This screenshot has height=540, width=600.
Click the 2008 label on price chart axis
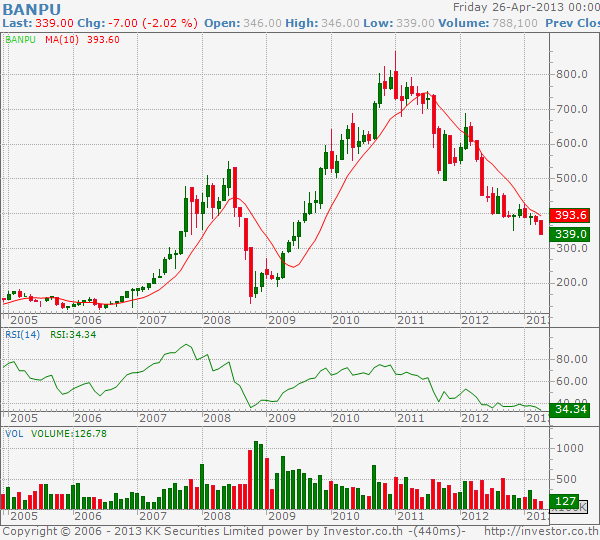[x=217, y=320]
